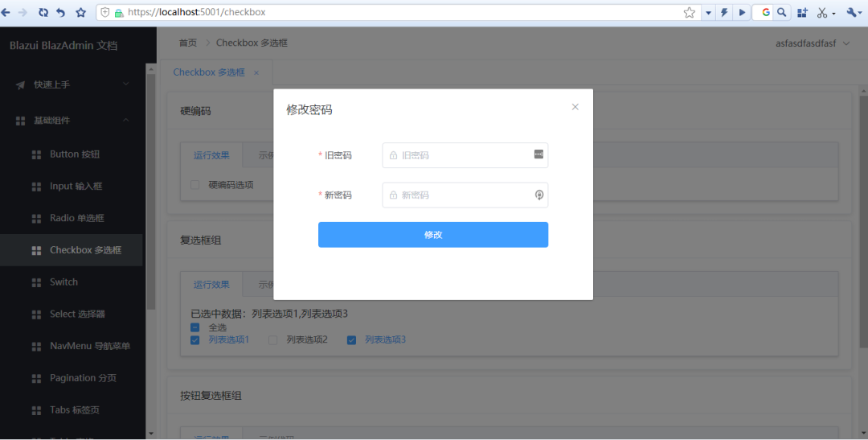Click the paper plane icon beside 快速上手
Image resolution: width=868 pixels, height=440 pixels.
(x=20, y=84)
